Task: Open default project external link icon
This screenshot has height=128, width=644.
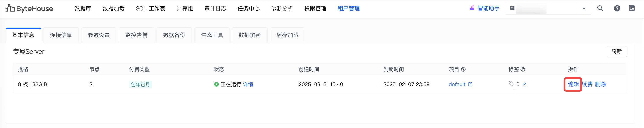Action: 470,84
